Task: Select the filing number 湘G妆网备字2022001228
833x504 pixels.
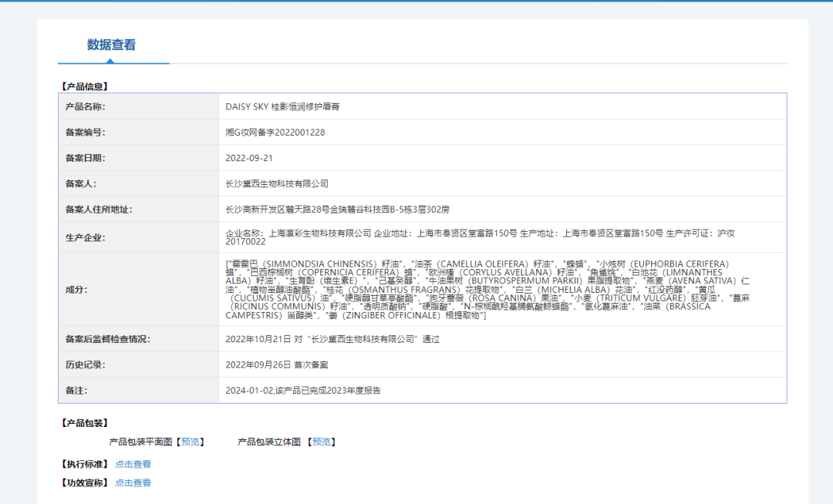Action: [275, 132]
